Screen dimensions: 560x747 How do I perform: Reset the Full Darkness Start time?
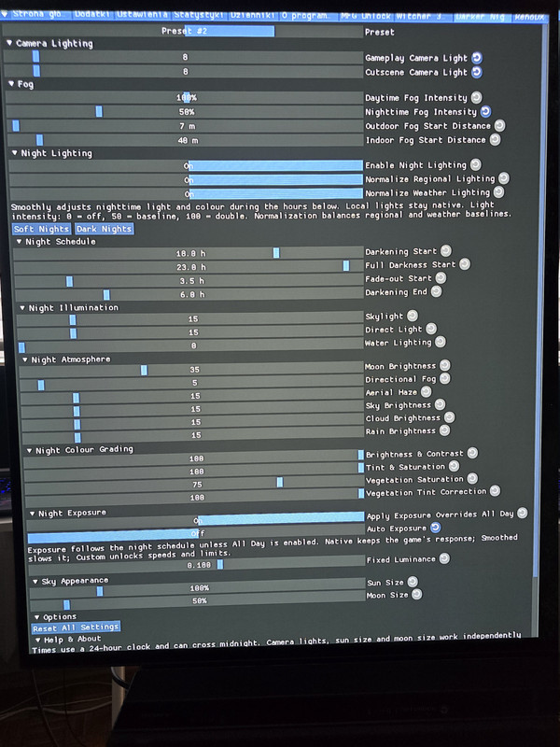[465, 264]
